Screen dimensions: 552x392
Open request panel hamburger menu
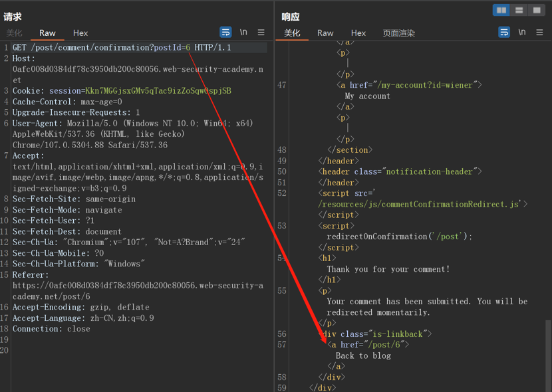(x=261, y=33)
